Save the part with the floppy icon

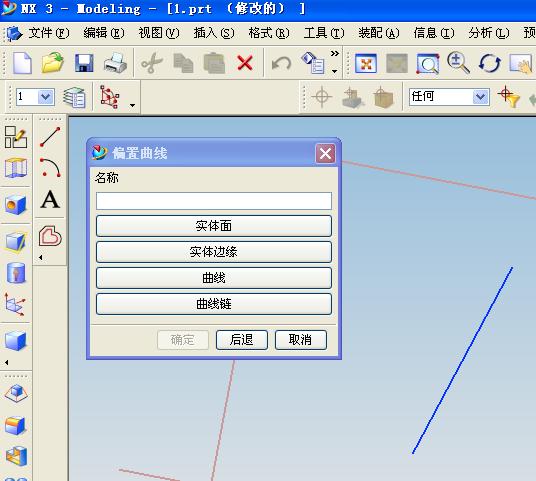coord(84,63)
